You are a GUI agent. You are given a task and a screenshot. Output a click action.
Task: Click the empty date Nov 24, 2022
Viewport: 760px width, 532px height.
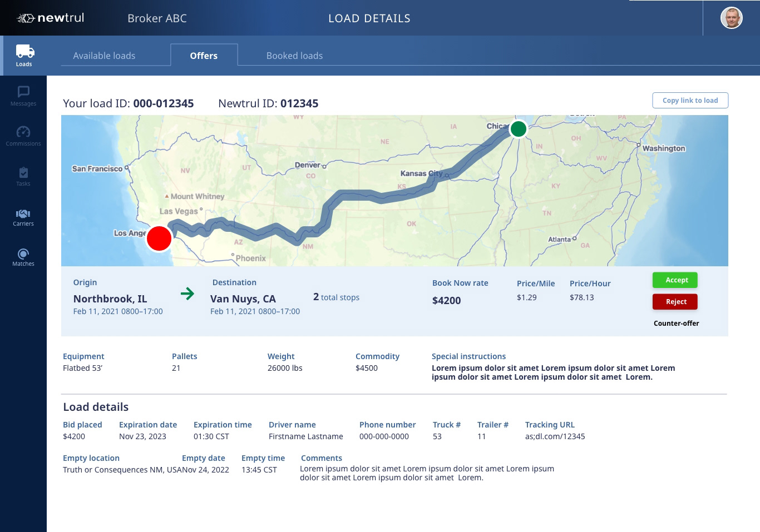point(206,470)
